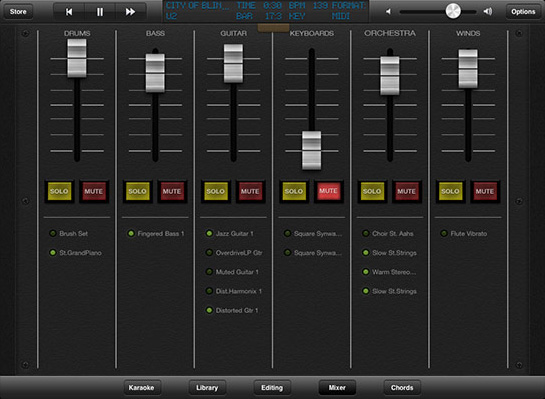Fast forward the current song

(x=130, y=12)
